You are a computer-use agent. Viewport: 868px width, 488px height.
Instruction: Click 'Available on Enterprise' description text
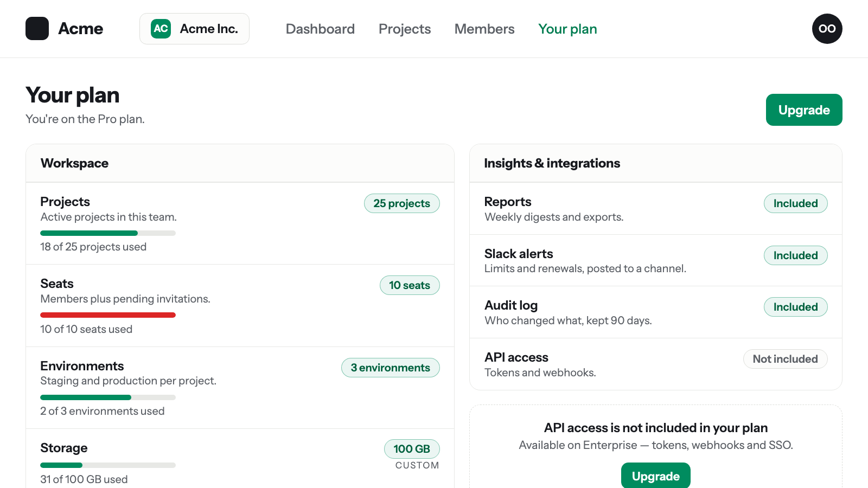pyautogui.click(x=656, y=445)
